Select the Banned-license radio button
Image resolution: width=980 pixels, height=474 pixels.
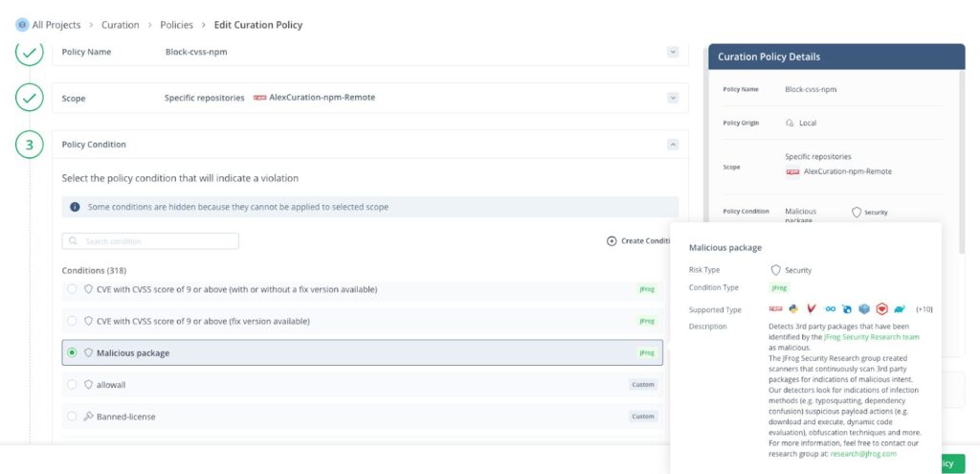(72, 417)
